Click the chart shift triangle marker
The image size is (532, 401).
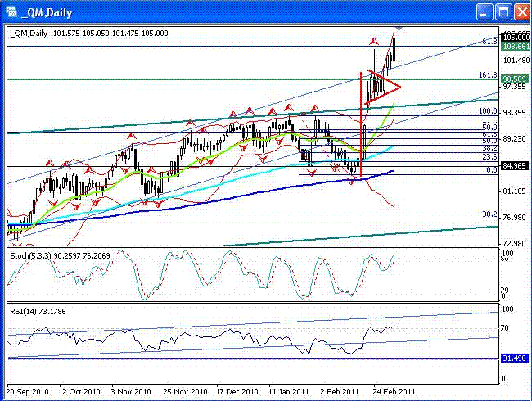(x=399, y=29)
